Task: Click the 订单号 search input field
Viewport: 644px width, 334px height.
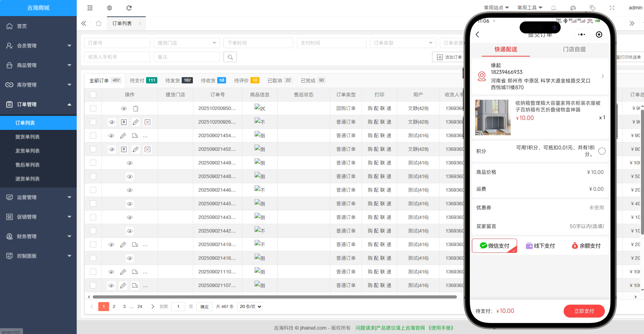Action: (x=117, y=43)
